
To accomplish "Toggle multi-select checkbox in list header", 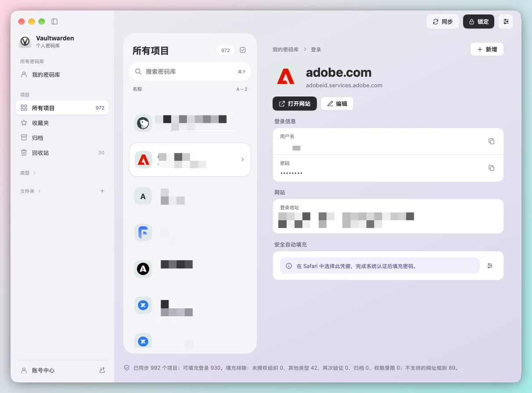I will click(243, 50).
